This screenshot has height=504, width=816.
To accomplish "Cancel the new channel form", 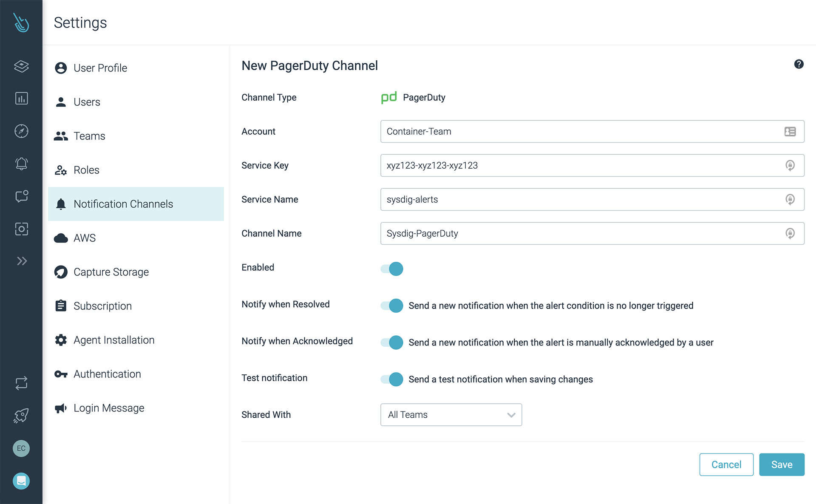I will coord(726,464).
